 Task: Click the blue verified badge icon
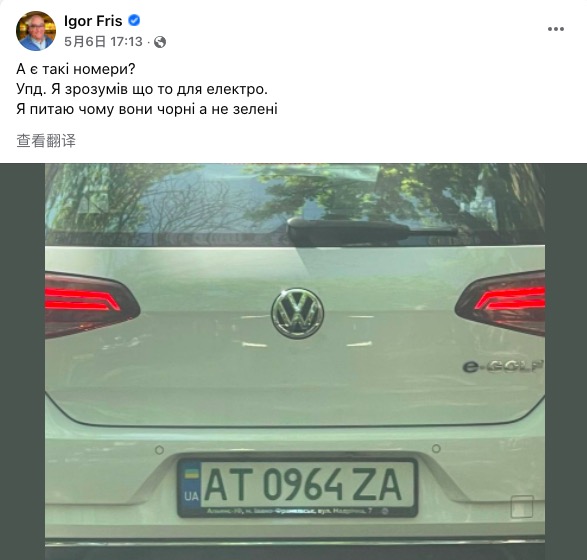134,21
